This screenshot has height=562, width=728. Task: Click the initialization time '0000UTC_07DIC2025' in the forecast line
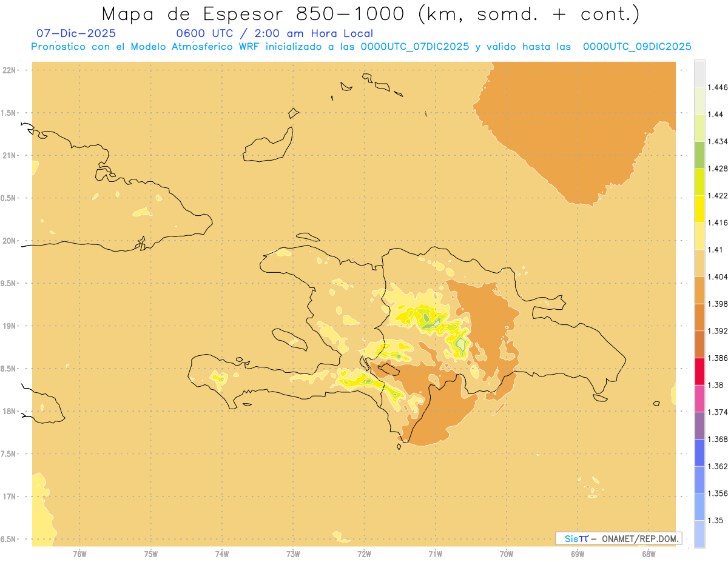[x=415, y=47]
